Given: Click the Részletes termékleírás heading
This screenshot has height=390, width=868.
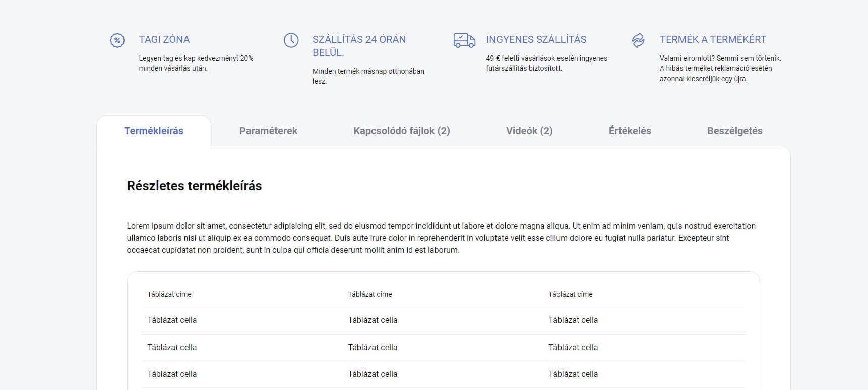Looking at the screenshot, I should click(194, 186).
